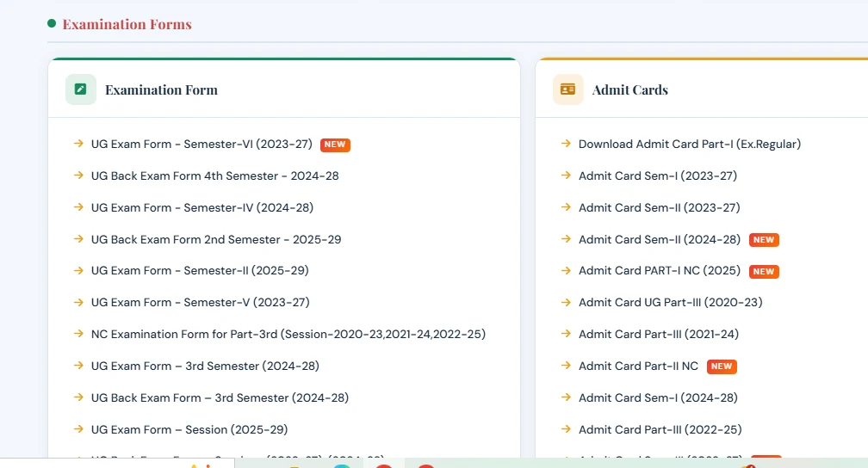
Task: Open Admit Card Part-III (2021-24)
Action: tap(659, 334)
